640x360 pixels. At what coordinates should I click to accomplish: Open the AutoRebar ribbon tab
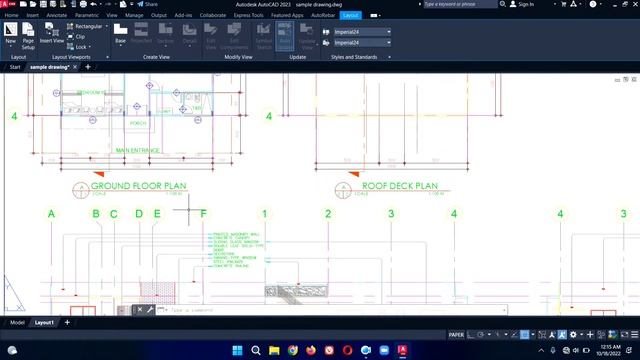[x=323, y=15]
